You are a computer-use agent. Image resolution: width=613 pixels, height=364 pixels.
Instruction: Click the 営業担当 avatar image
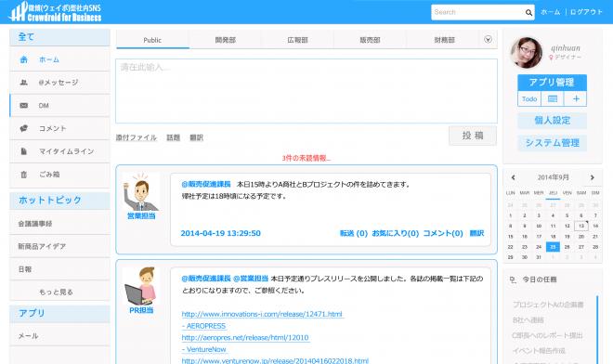click(x=141, y=192)
